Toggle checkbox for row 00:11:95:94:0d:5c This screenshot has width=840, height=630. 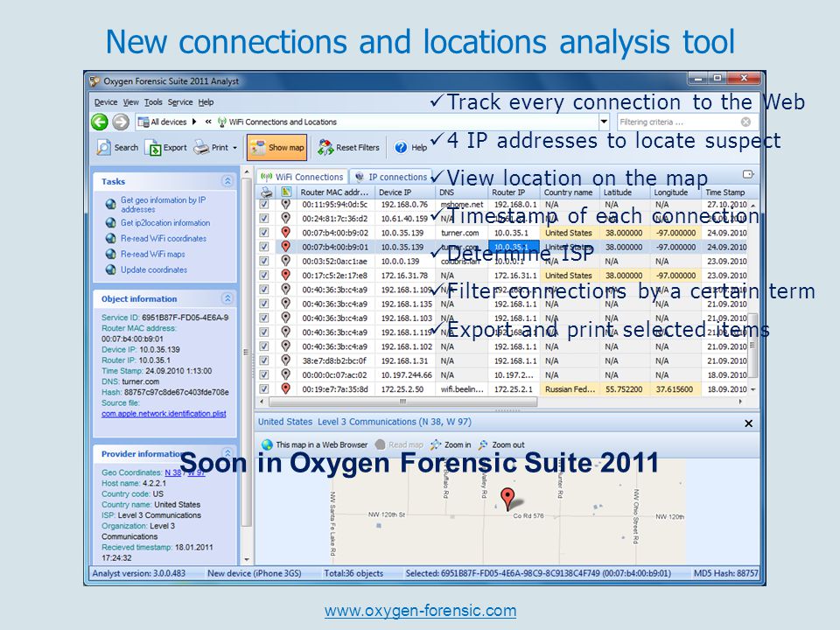[x=264, y=204]
